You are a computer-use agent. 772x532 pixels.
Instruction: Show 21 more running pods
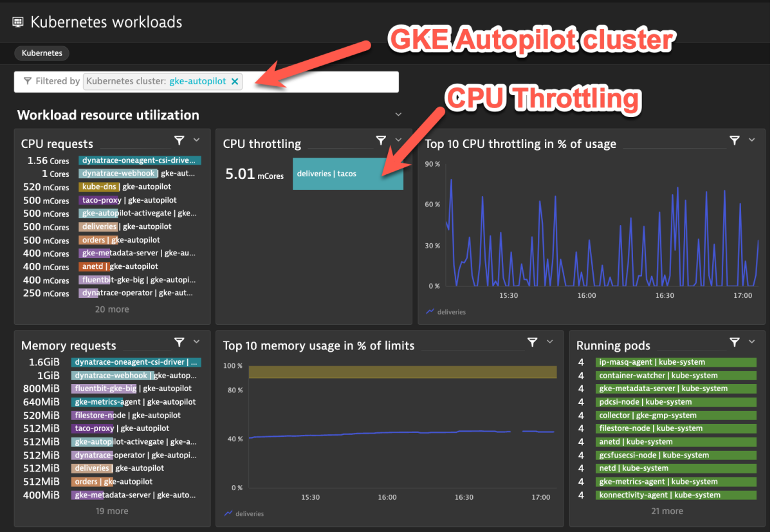[x=666, y=510]
